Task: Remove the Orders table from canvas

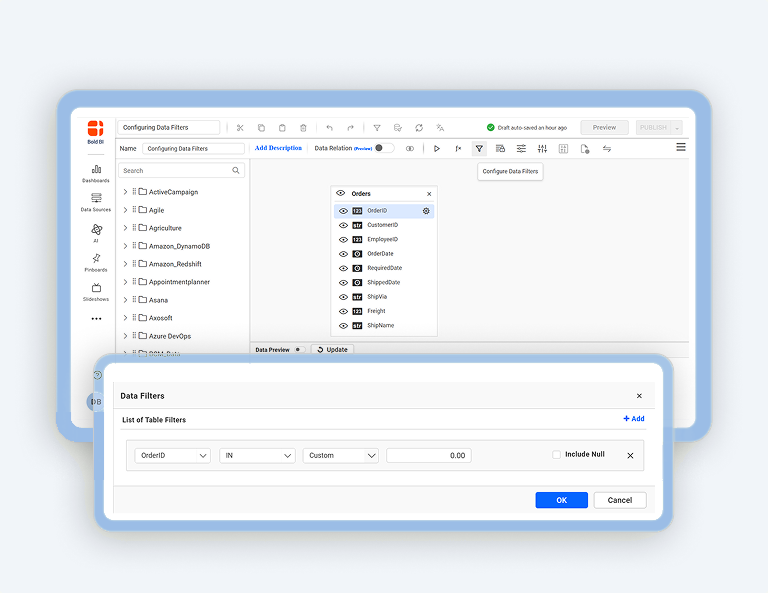Action: click(x=429, y=194)
